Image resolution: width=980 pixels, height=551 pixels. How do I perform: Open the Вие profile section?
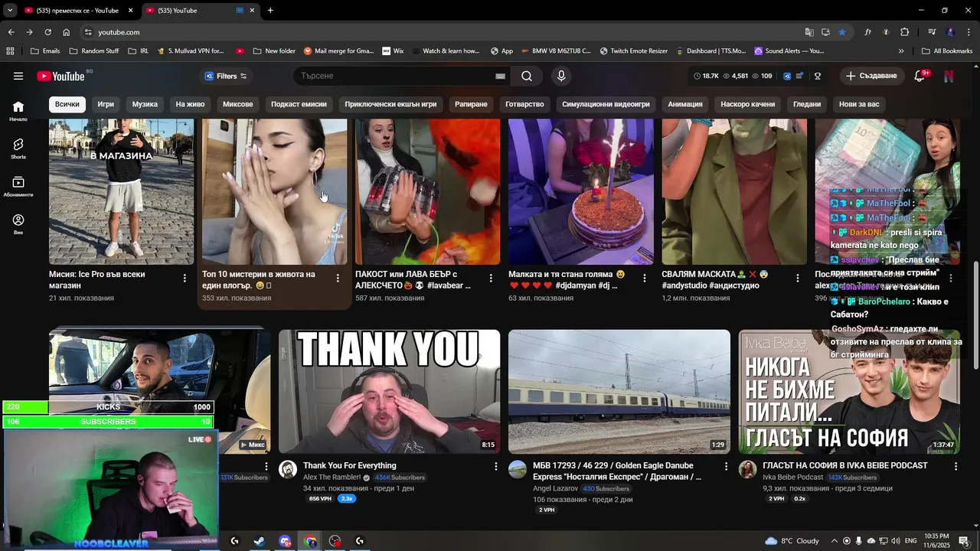click(x=18, y=223)
